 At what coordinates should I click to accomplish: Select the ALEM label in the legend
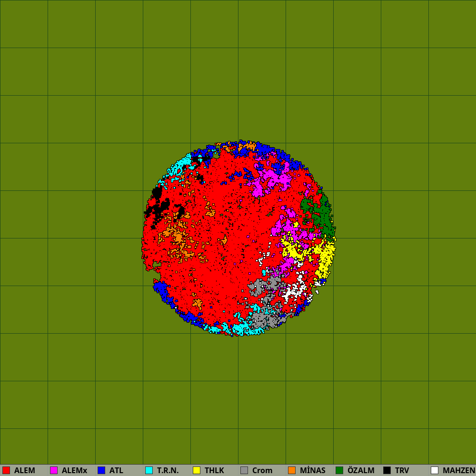pyautogui.click(x=25, y=471)
